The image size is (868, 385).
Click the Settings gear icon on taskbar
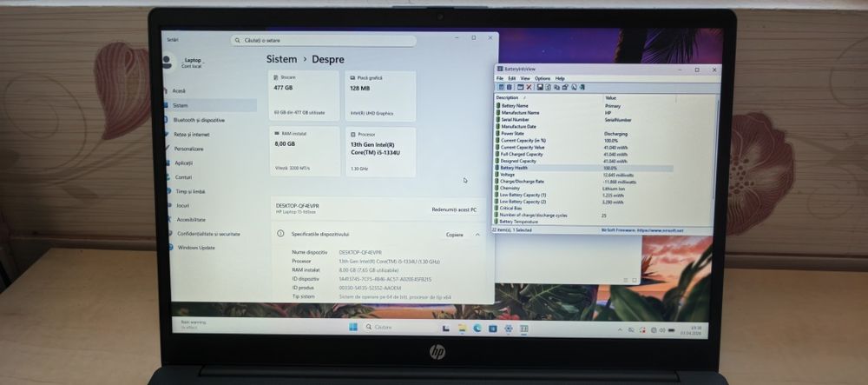coord(509,328)
